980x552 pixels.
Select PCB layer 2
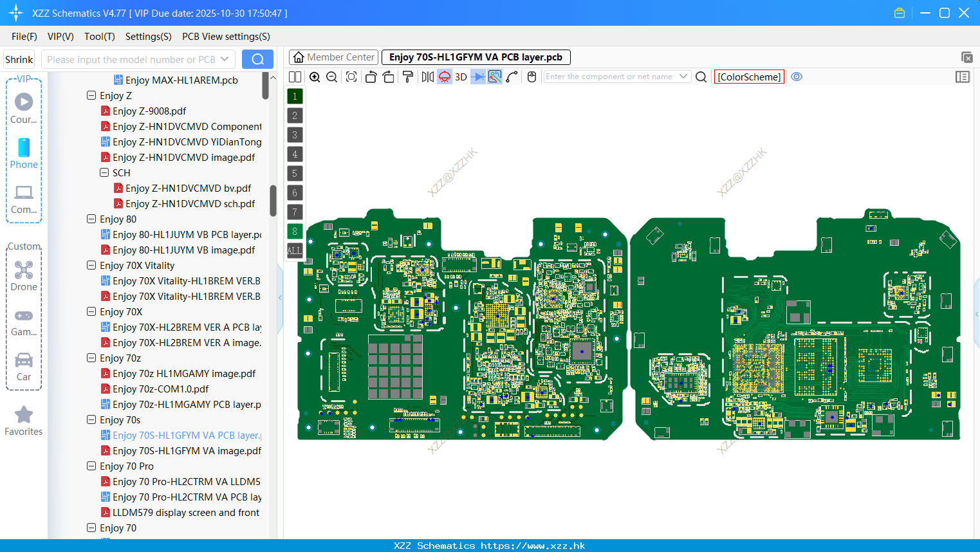pyautogui.click(x=295, y=116)
